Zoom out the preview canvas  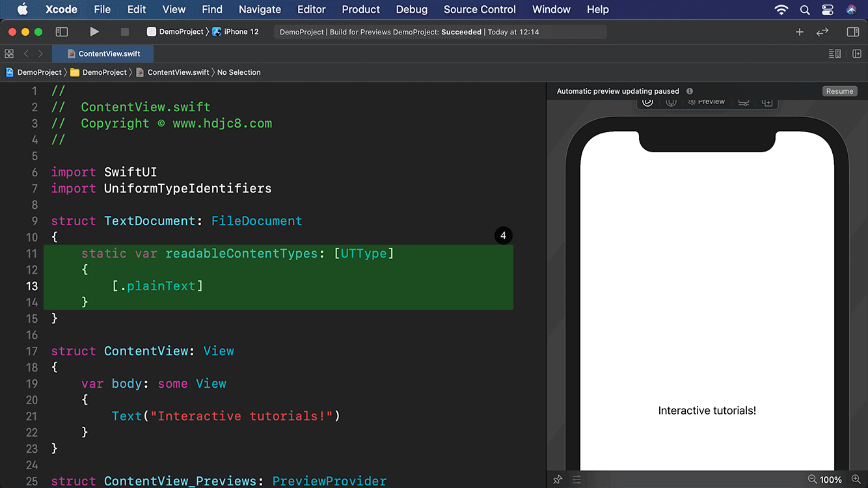click(x=812, y=480)
